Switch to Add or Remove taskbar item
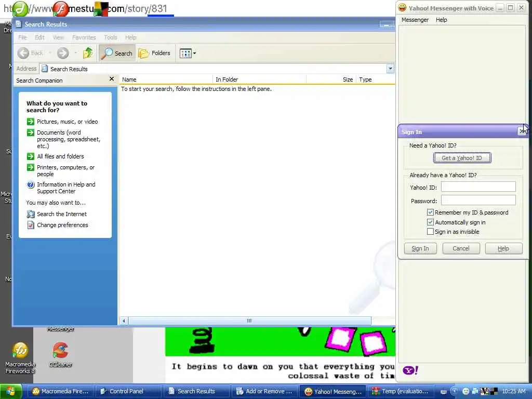This screenshot has width=532, height=399. click(264, 392)
